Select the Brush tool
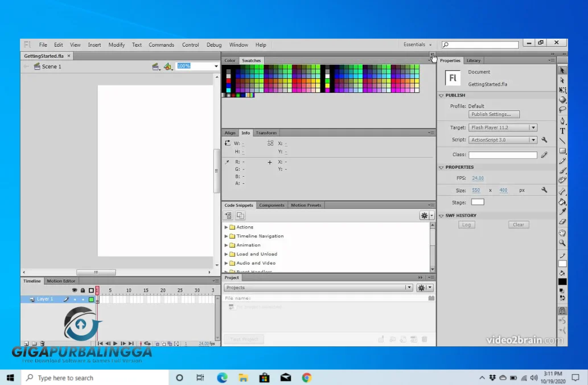The image size is (588, 385). 562,171
